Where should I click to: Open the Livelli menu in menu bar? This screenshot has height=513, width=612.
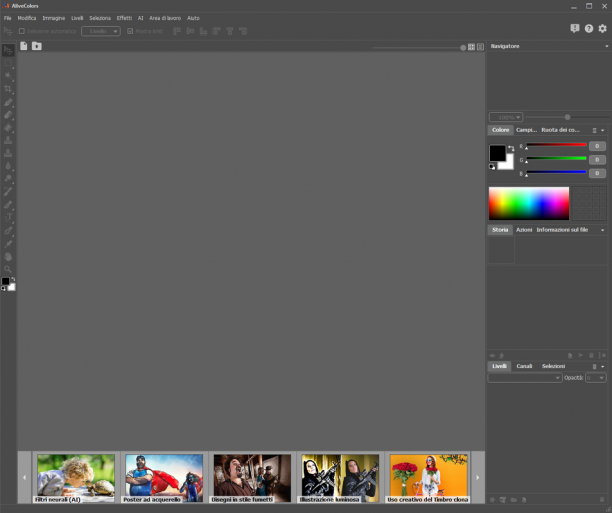click(77, 18)
